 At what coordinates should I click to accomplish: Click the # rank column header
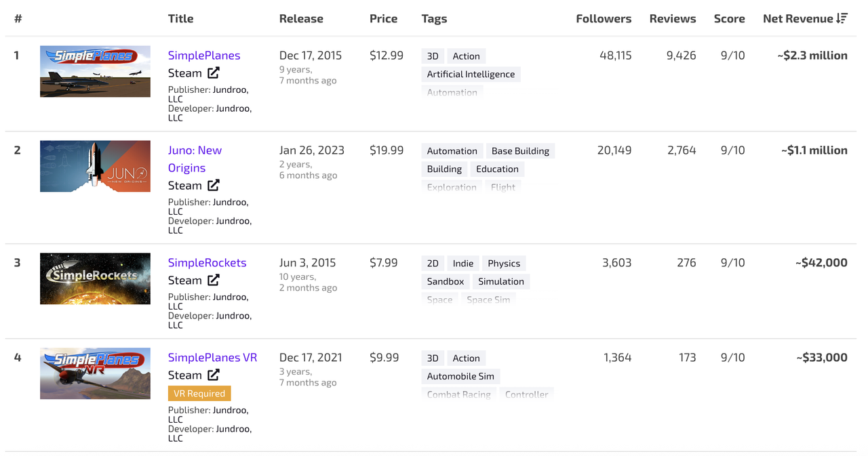pos(18,18)
